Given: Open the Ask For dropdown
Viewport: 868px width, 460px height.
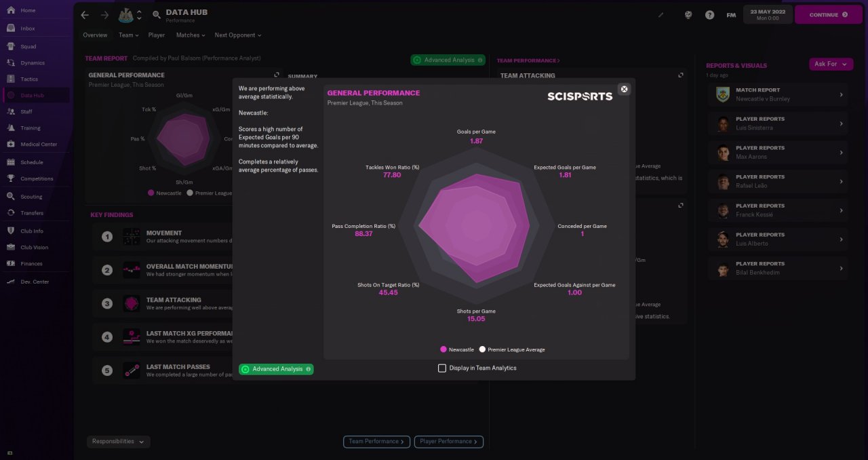Looking at the screenshot, I should point(831,64).
